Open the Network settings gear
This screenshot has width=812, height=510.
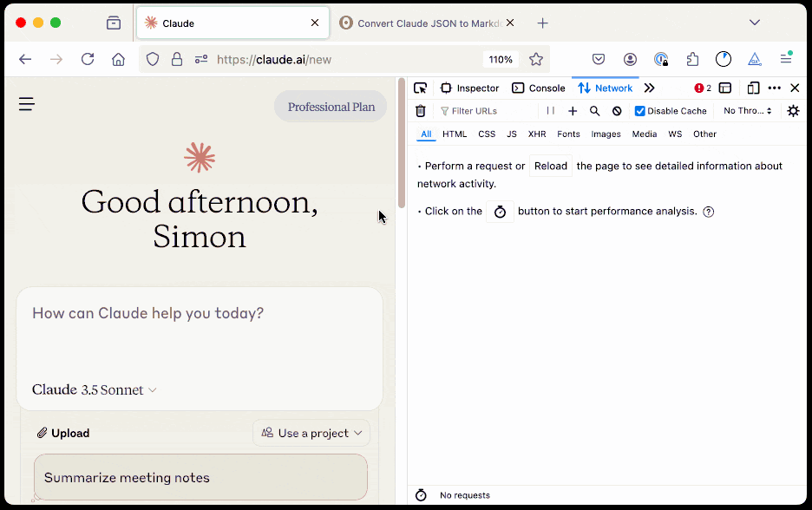pos(793,111)
